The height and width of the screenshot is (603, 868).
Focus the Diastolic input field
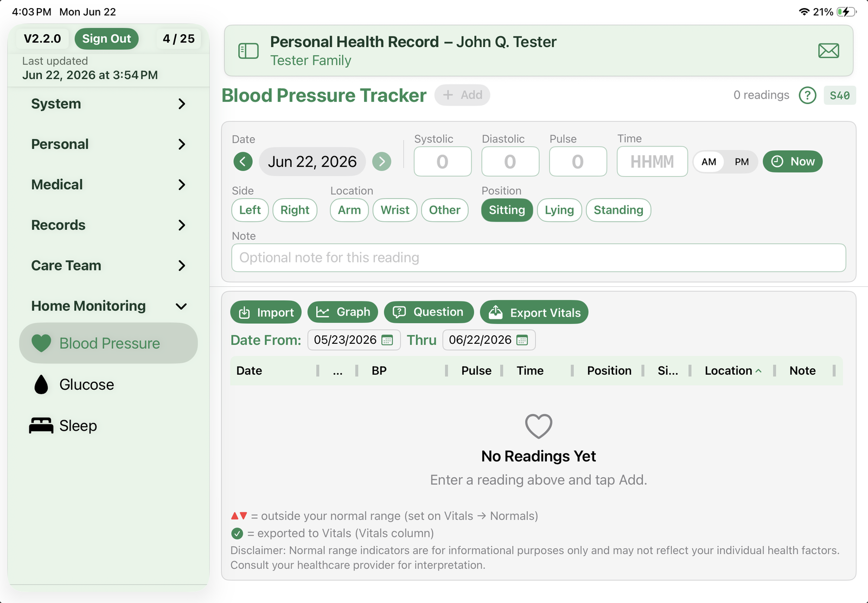[510, 162]
